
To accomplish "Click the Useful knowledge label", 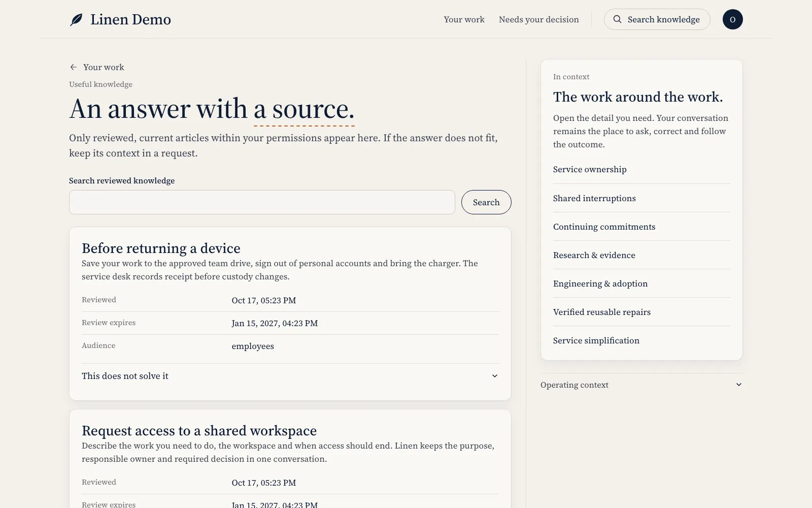I will pyautogui.click(x=100, y=84).
